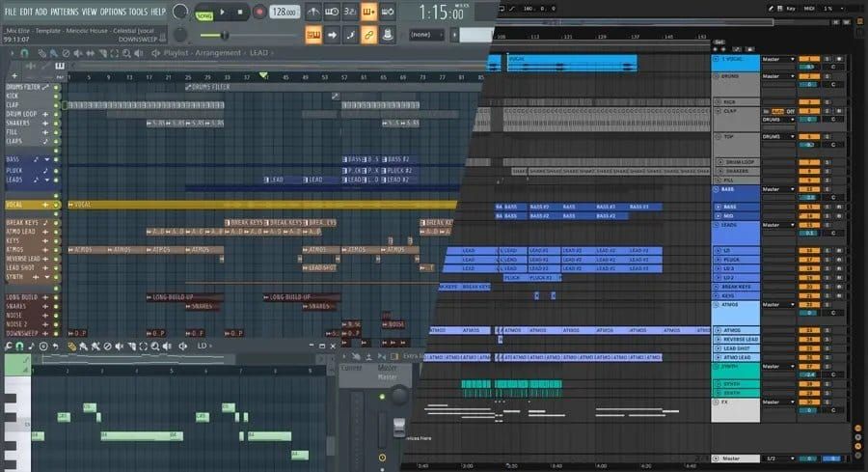Select the playlist Mute tool
Viewport: 868px width, 472px height.
point(78,53)
